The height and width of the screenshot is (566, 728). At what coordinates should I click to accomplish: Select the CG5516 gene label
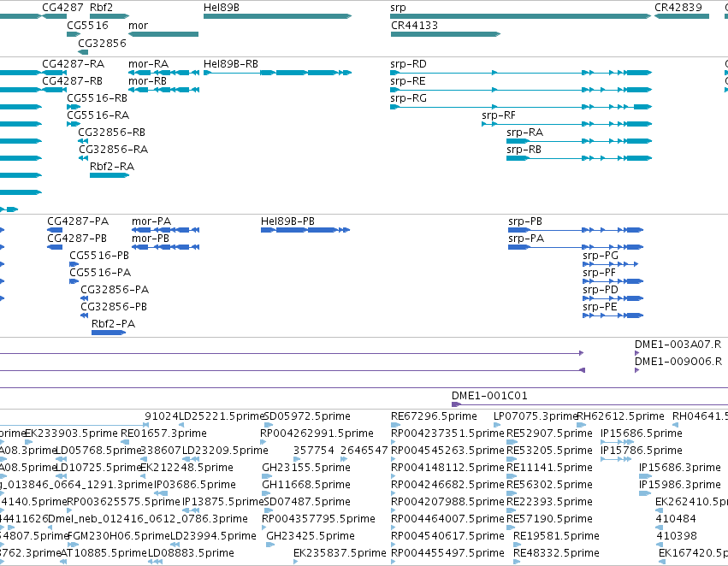88,25
